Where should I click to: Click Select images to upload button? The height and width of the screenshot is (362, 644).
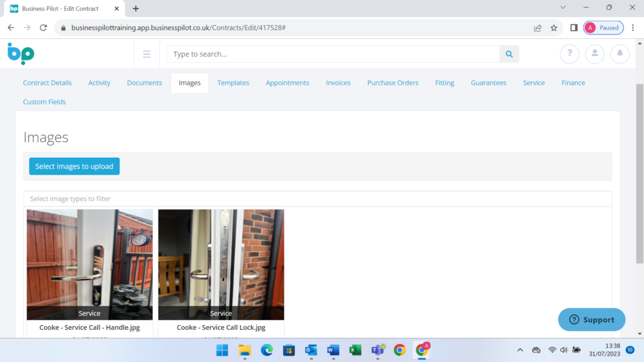point(74,166)
